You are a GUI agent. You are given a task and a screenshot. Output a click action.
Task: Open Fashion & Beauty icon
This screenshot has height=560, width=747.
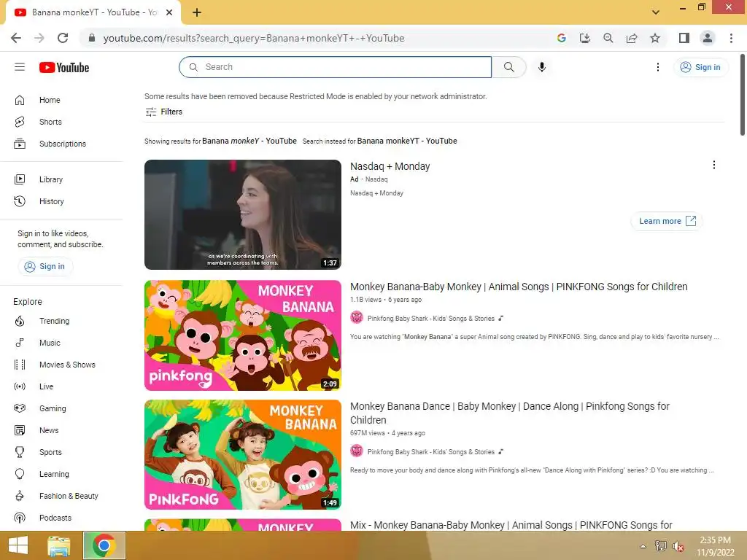click(20, 496)
